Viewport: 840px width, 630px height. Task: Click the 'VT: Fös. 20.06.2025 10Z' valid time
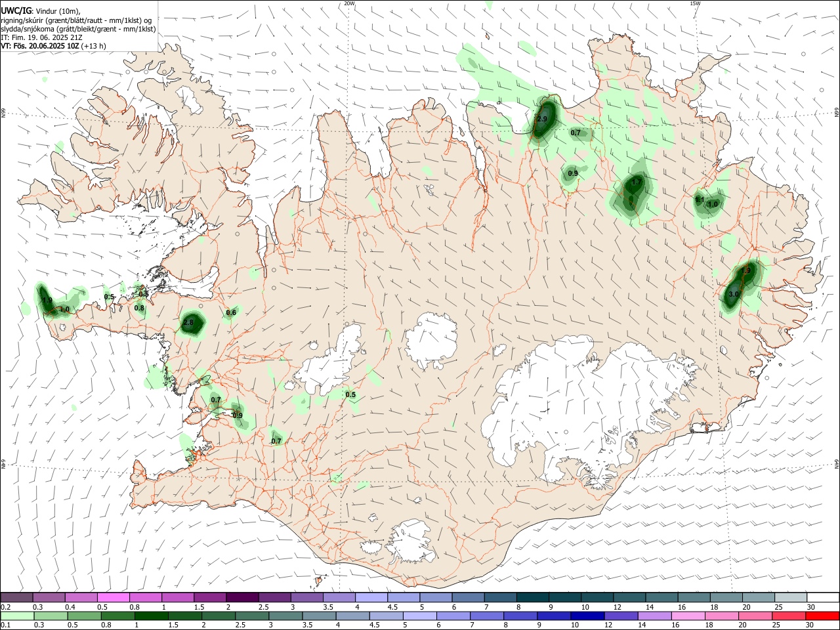[x=40, y=46]
